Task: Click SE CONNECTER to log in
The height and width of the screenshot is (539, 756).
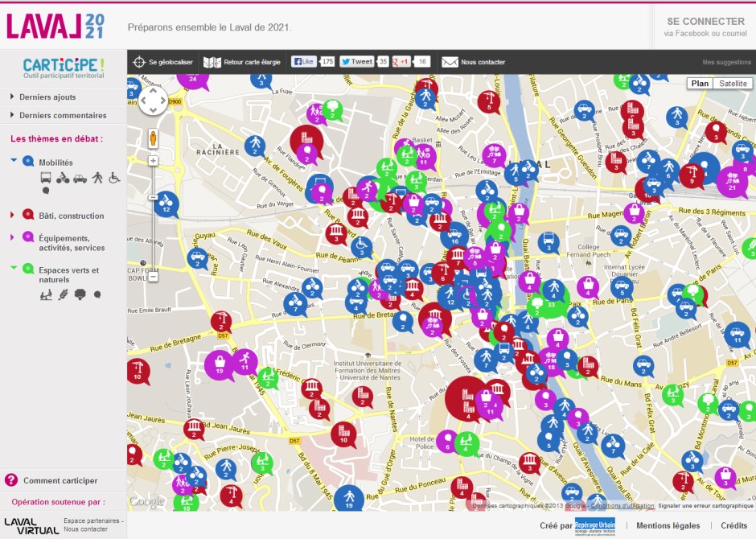Action: (705, 22)
